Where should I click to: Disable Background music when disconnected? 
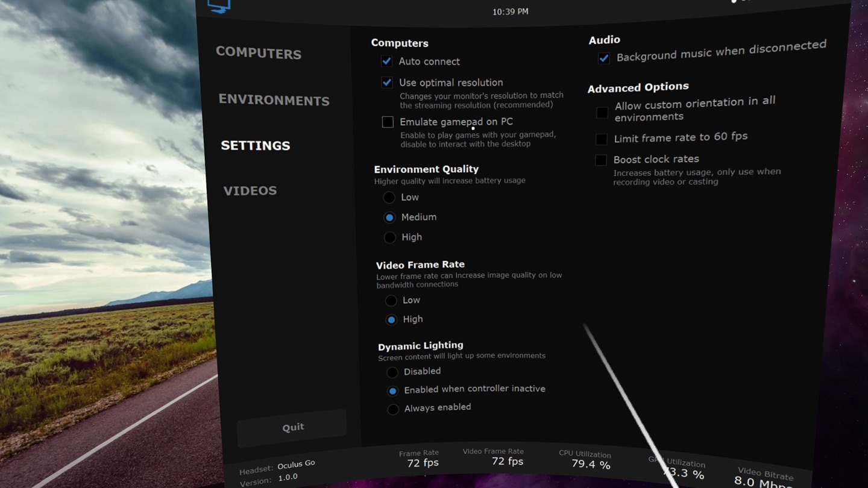click(x=603, y=58)
